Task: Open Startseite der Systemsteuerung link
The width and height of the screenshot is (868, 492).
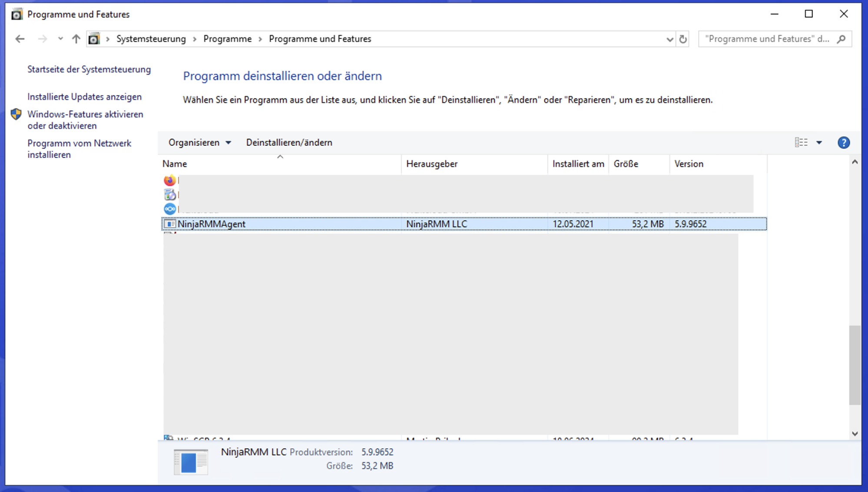Action: (89, 70)
